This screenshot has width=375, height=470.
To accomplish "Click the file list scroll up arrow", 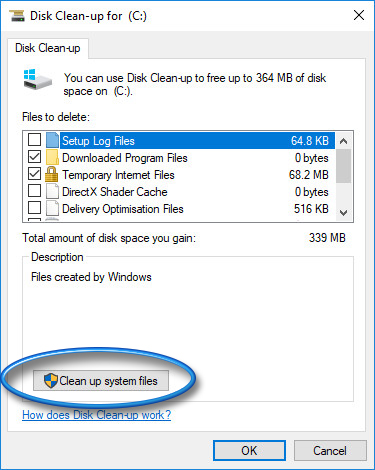I will click(x=343, y=141).
